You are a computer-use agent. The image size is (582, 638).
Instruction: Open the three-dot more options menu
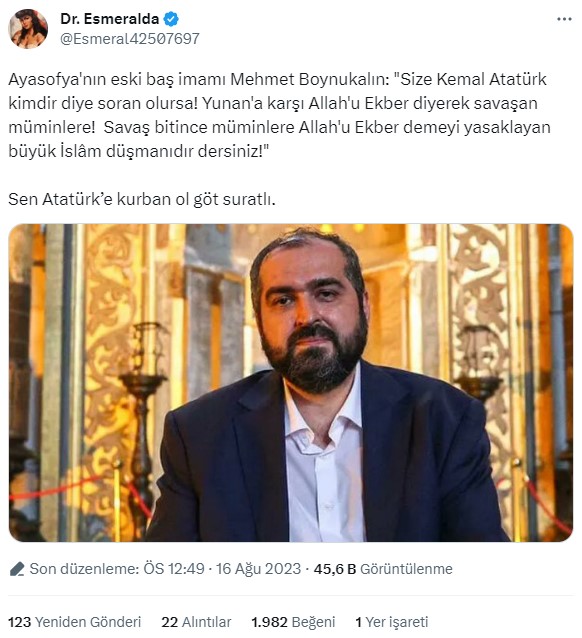[x=564, y=19]
